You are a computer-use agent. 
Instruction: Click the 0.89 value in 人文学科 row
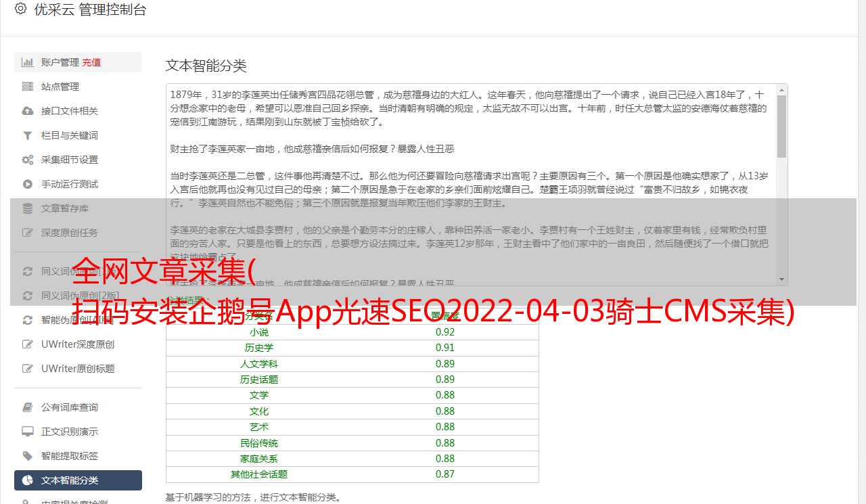[445, 364]
